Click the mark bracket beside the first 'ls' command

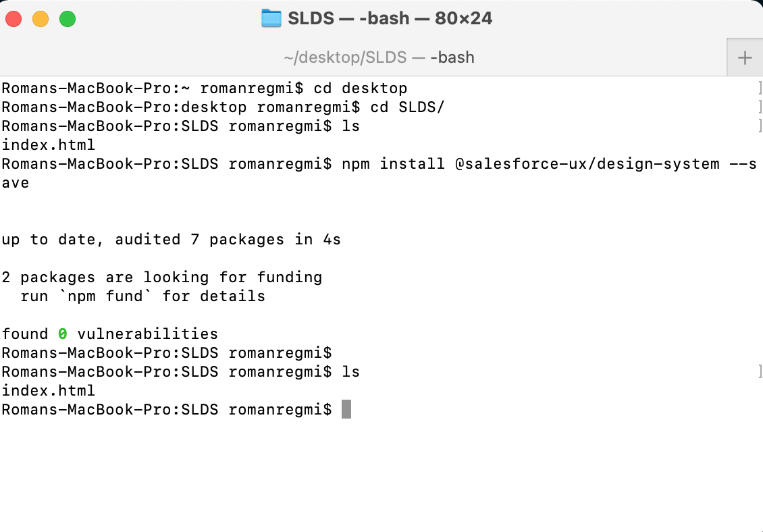[760, 126]
